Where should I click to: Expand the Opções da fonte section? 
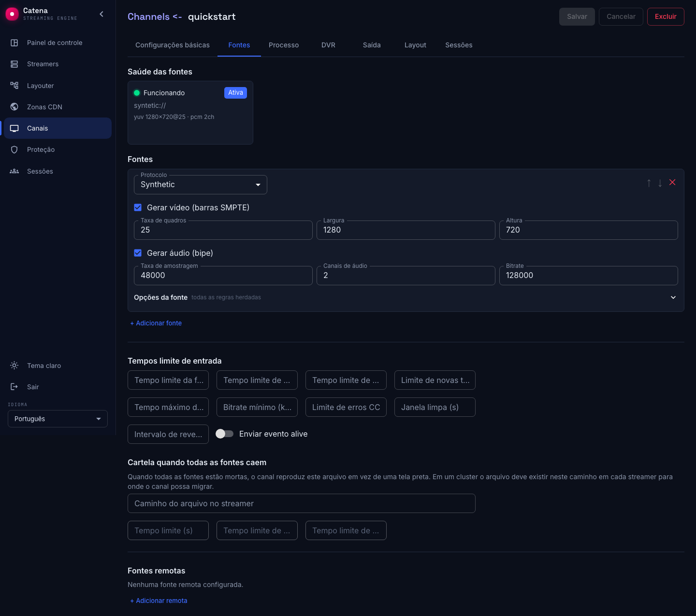(x=406, y=297)
